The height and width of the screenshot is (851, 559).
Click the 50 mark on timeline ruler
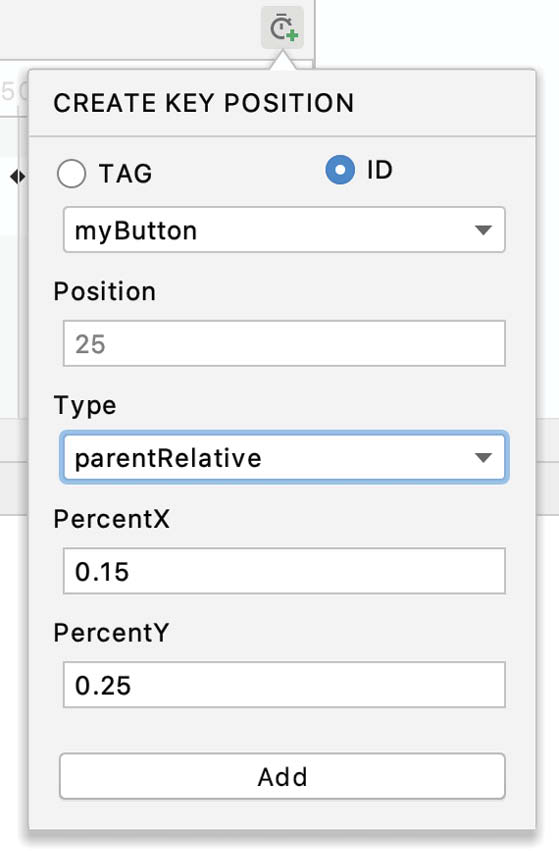[13, 91]
